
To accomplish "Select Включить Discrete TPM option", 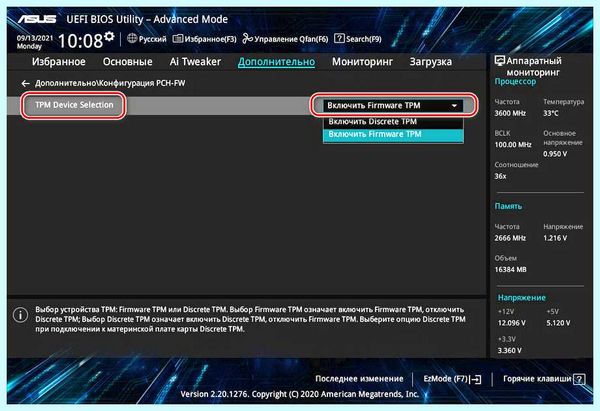I will (393, 122).
